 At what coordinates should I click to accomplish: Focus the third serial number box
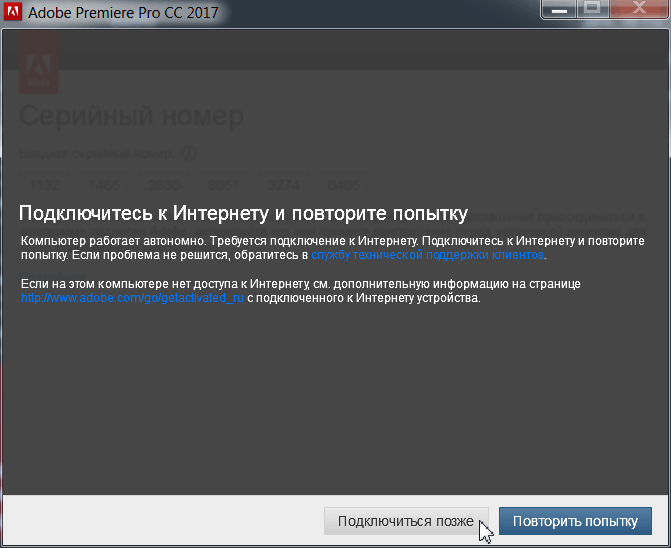[x=163, y=185]
